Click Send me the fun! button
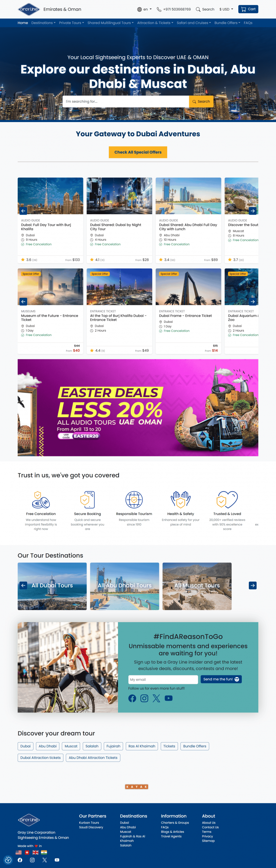 coord(221,679)
